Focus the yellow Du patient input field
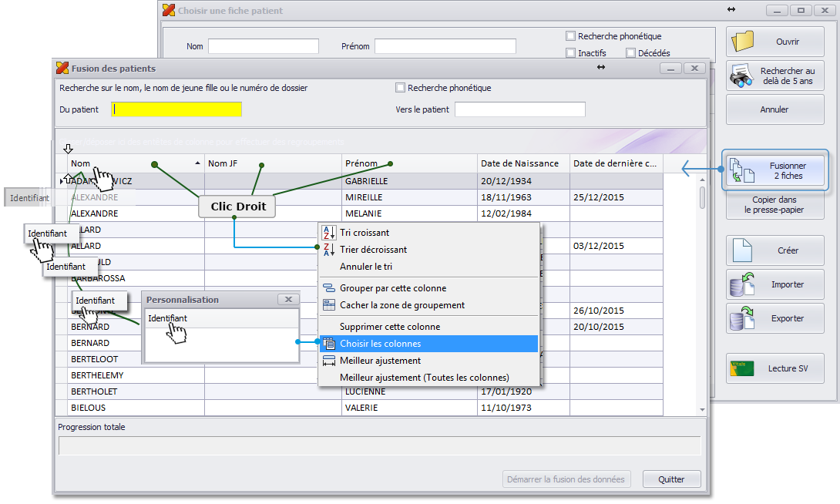This screenshot has width=840, height=504. point(176,109)
